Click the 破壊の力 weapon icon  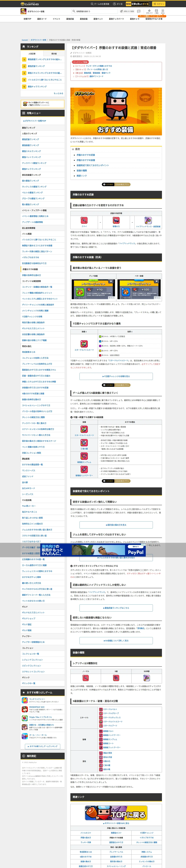point(116,220)
